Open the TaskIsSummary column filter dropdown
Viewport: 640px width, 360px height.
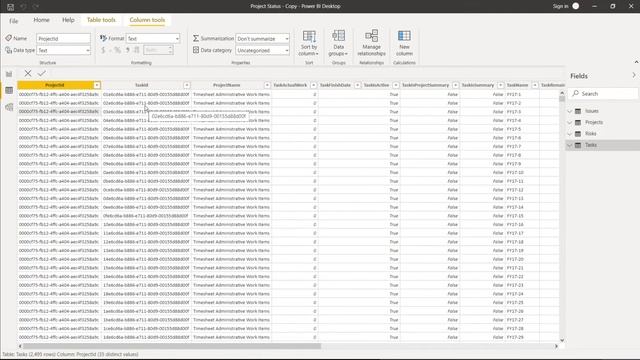500,85
